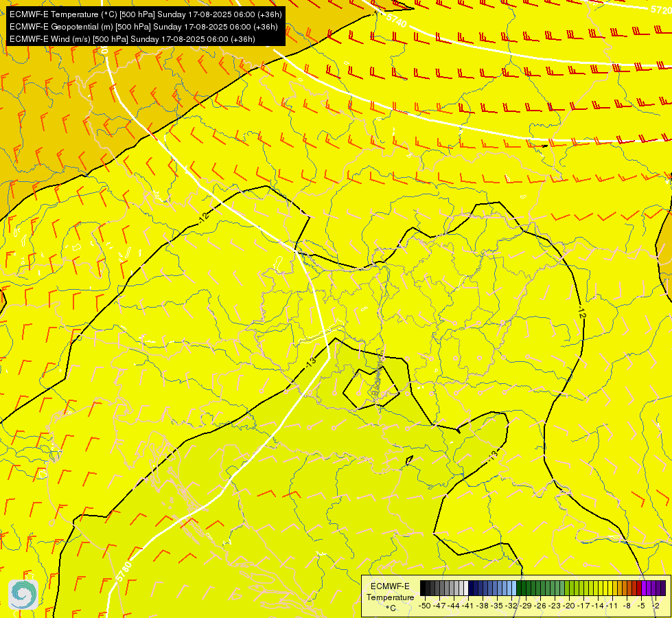
Task: Click the -11 legend tick label
Action: coord(612,606)
